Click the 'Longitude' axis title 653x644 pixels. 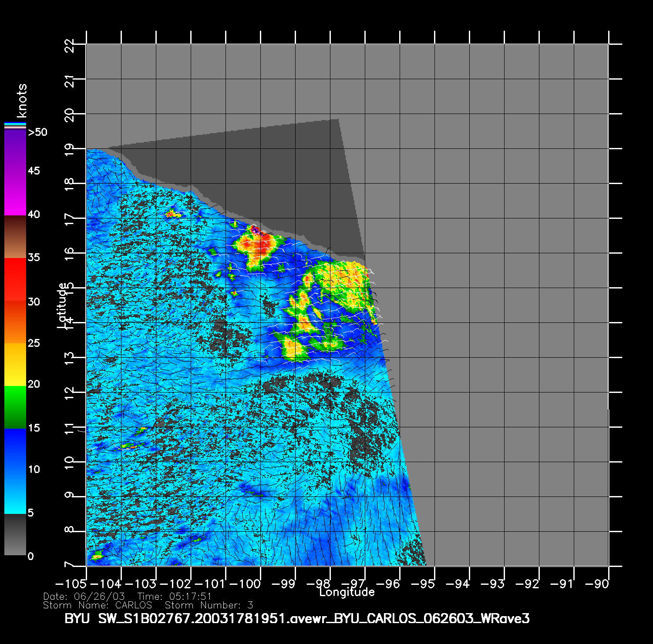[347, 592]
